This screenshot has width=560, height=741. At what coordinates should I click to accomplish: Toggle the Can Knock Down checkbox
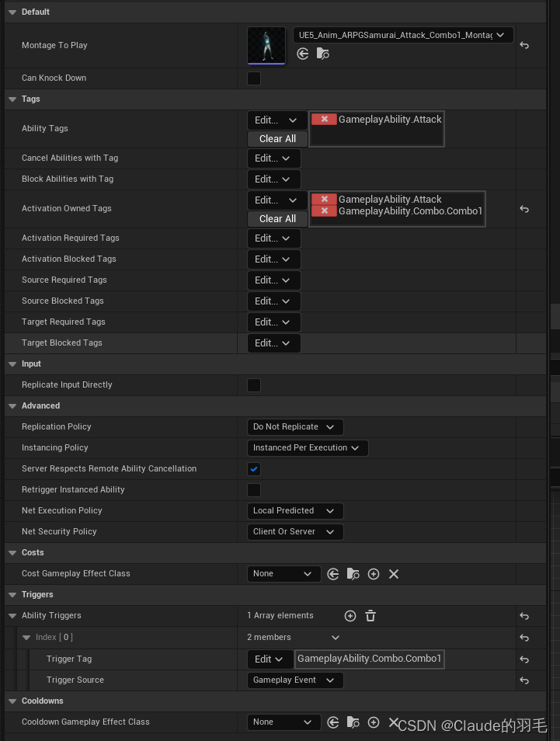tap(254, 78)
